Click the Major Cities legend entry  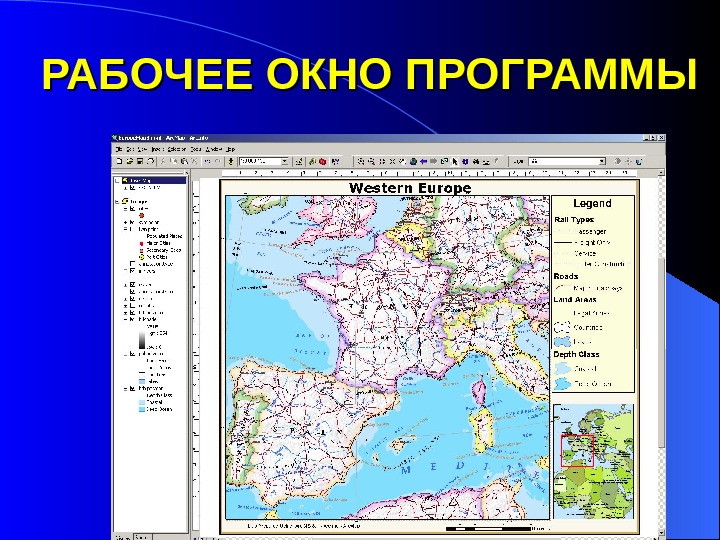(x=158, y=243)
